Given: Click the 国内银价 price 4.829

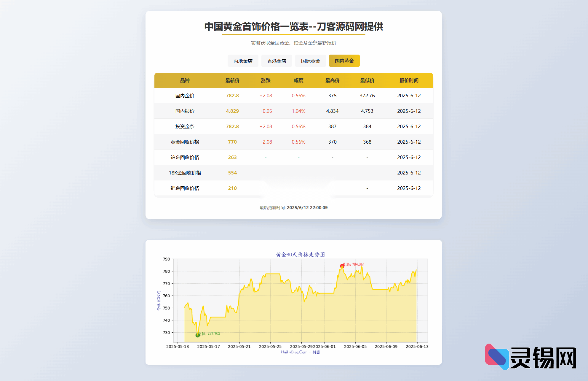Looking at the screenshot, I should (x=232, y=111).
